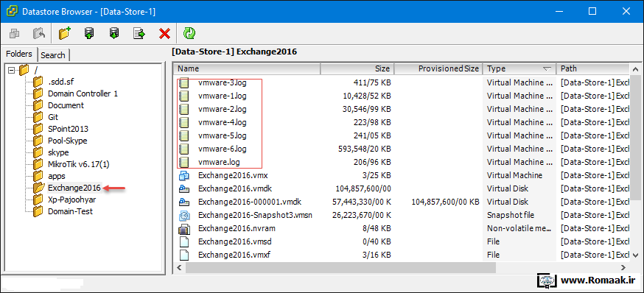Select the root / folder label

(x=36, y=70)
